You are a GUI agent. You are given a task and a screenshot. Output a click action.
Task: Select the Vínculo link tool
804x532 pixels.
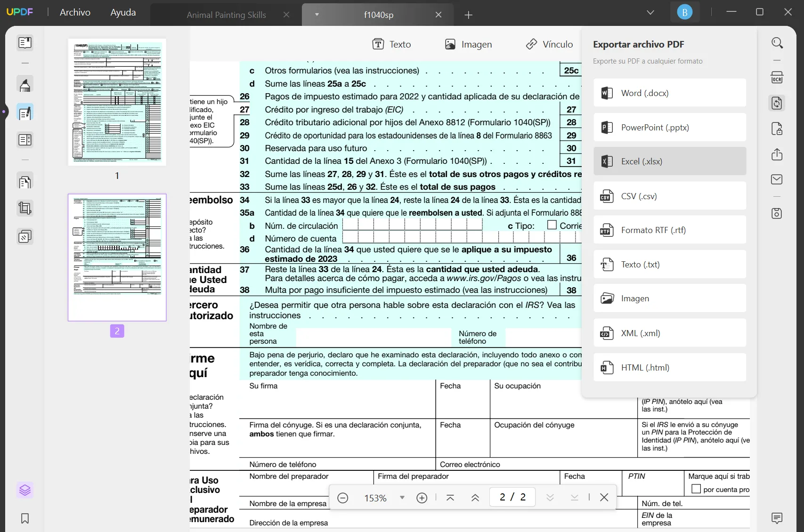pos(549,44)
